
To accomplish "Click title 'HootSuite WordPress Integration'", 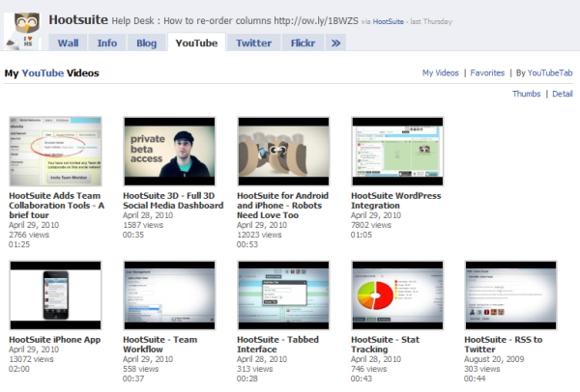I will click(x=395, y=201).
